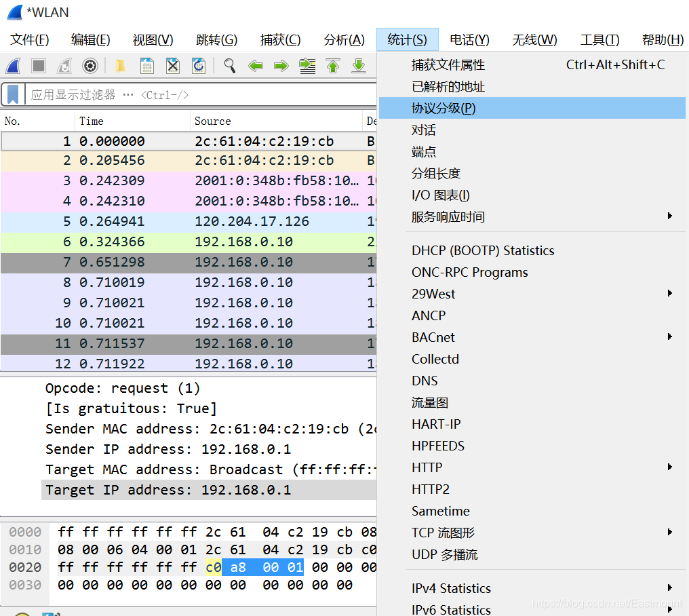Open the 无线(W) menu

coord(535,40)
